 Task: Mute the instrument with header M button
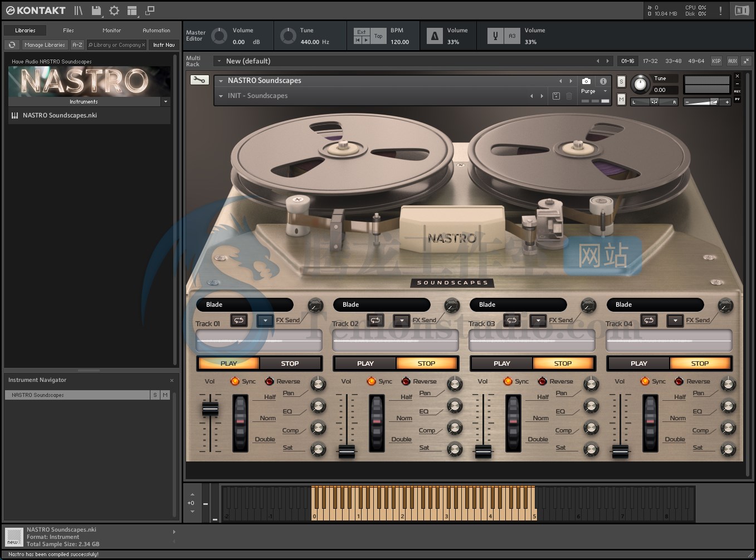(x=622, y=100)
